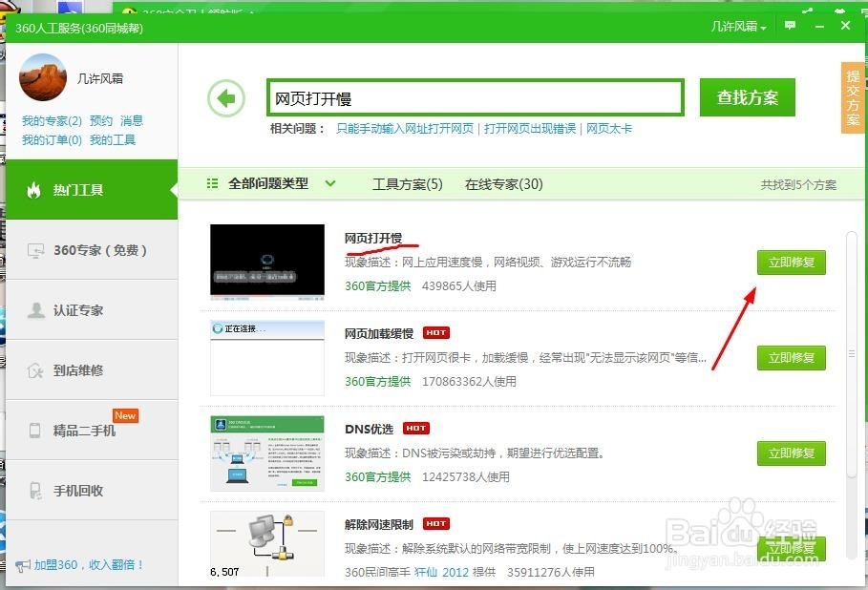
Task: Click the flame icon beside 热门工具
Action: pyautogui.click(x=33, y=190)
